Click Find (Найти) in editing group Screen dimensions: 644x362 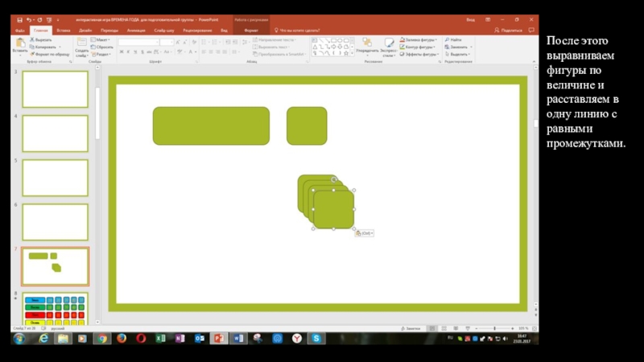coord(455,39)
